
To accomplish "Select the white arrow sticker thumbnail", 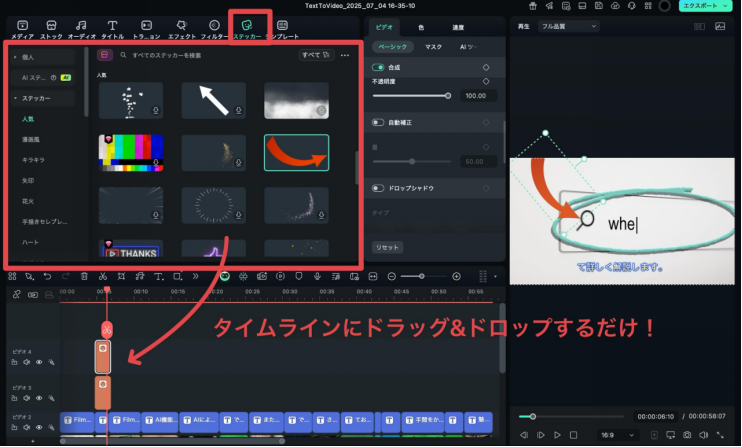I will pyautogui.click(x=214, y=100).
